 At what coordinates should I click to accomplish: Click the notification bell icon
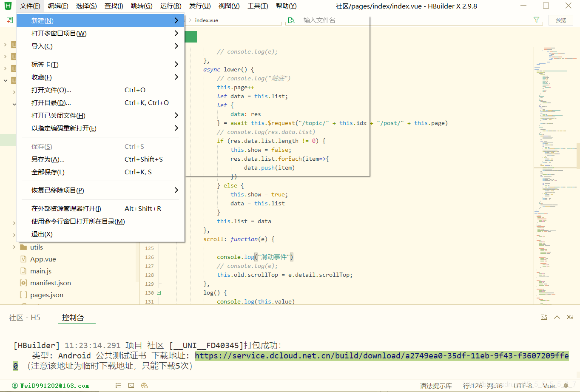tap(566, 385)
